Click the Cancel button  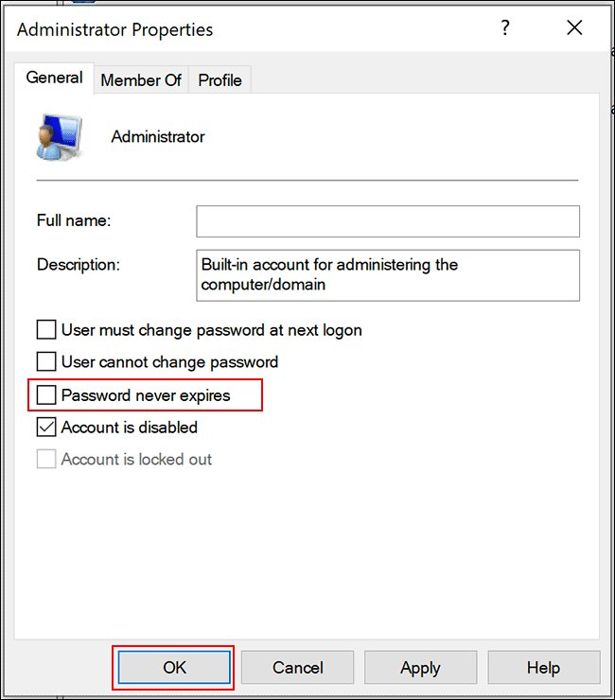(298, 667)
